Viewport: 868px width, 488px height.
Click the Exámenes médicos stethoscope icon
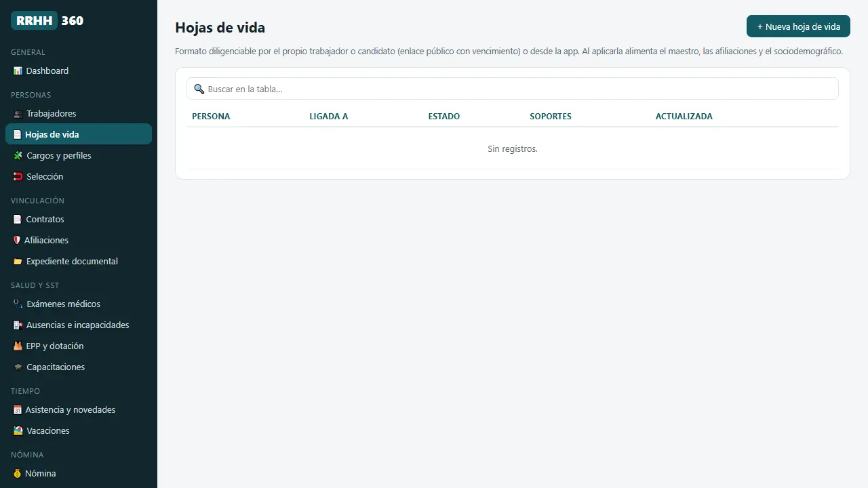18,304
